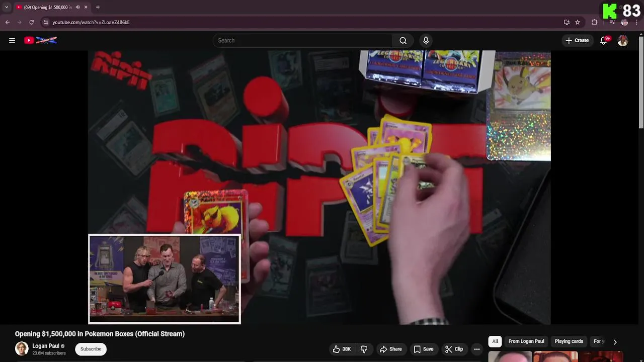Share this video
Screen dimensions: 644x362
(x=391, y=349)
